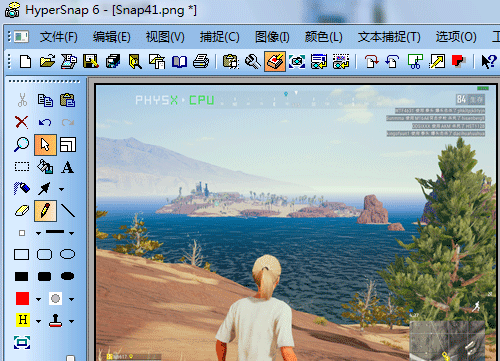Viewport: 500px width, 361px height.
Task: Toggle the pencil drawing tool
Action: coord(45,211)
